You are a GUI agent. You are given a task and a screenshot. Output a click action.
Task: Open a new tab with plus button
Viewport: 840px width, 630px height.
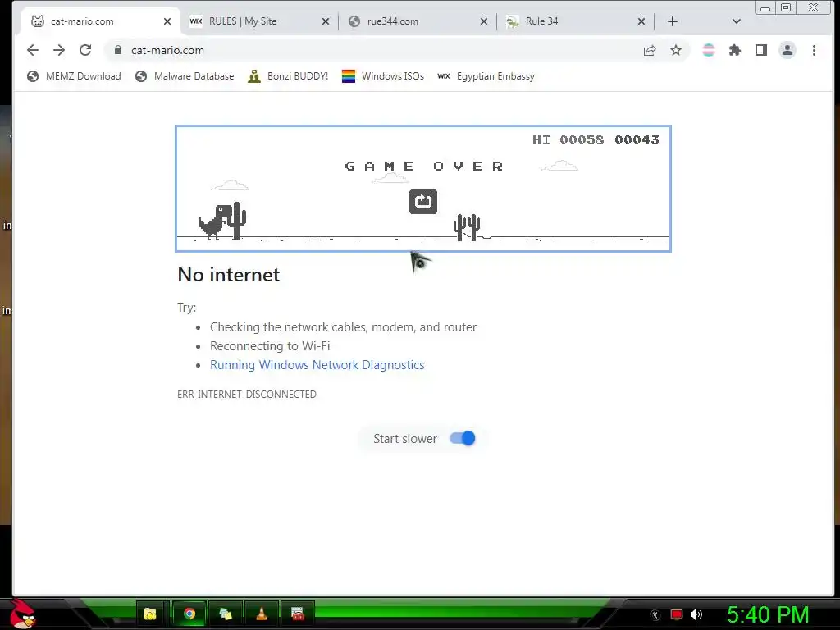click(x=673, y=21)
